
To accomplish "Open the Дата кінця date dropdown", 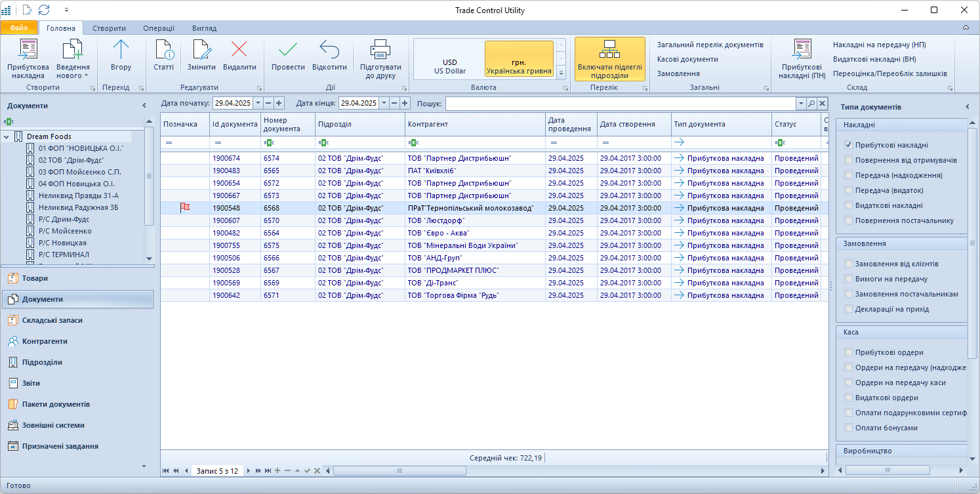I will click(384, 103).
